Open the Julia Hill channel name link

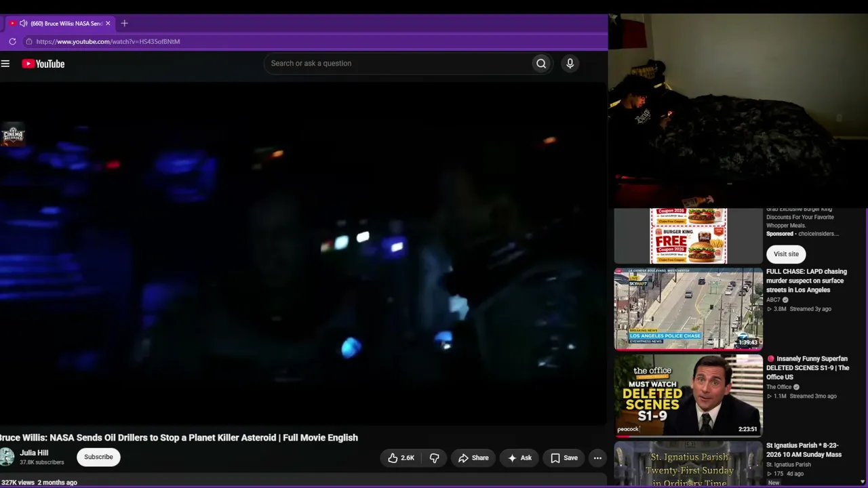point(34,453)
